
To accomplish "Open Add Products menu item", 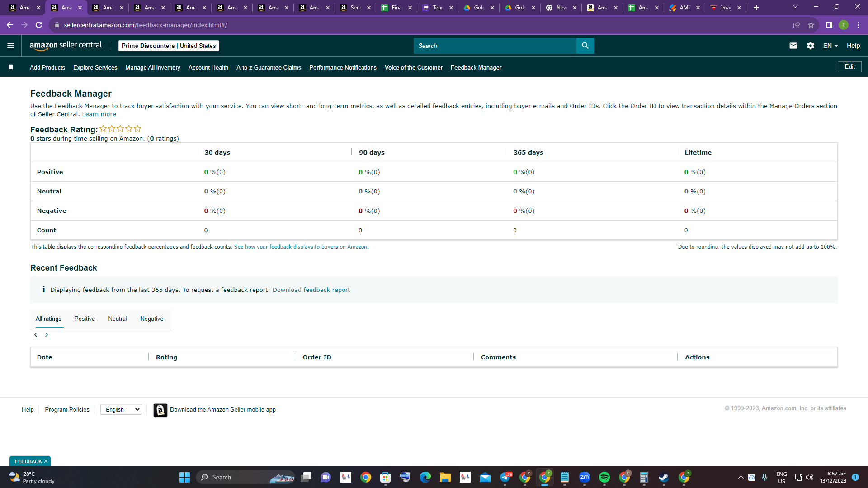I will coord(47,67).
